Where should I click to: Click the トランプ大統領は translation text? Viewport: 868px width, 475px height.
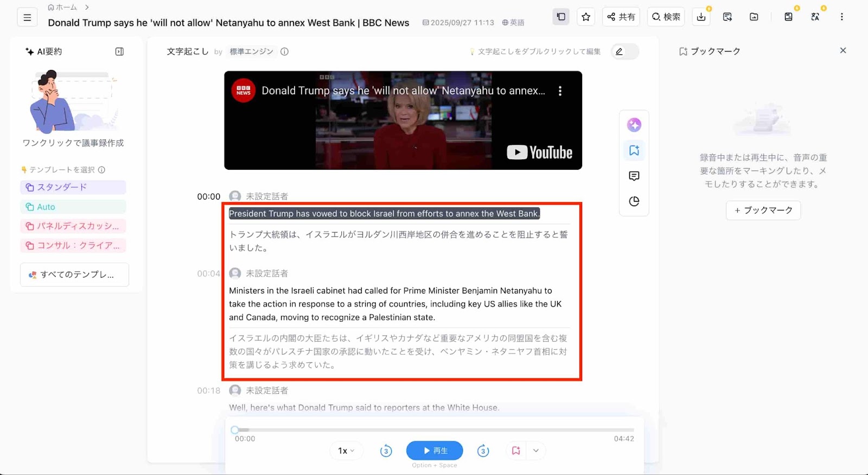pos(399,241)
